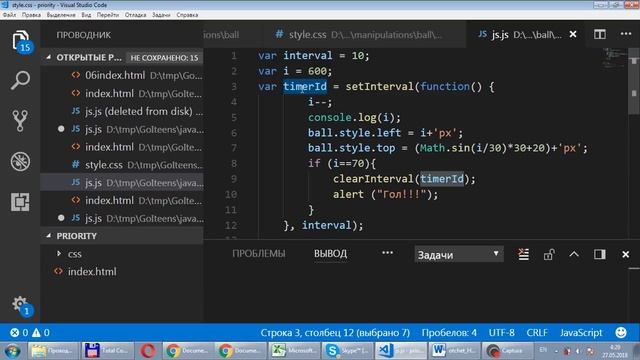Open the Skype taskbar button

click(348, 351)
